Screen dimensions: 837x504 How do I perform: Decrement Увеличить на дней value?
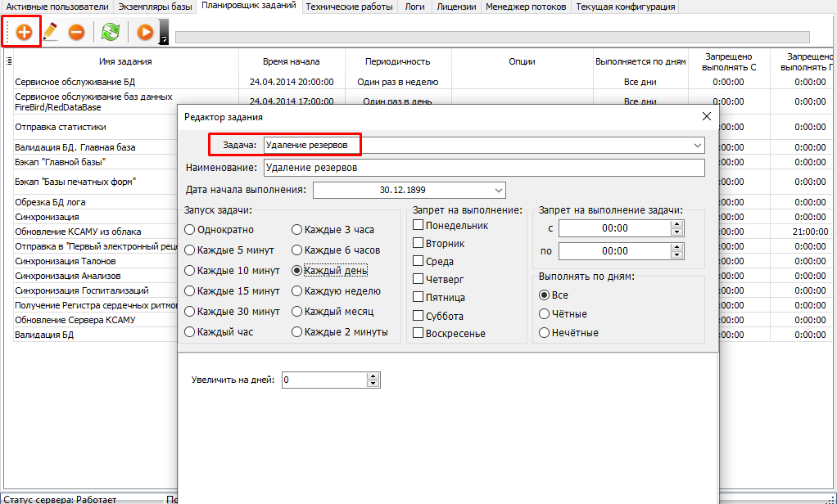point(373,384)
